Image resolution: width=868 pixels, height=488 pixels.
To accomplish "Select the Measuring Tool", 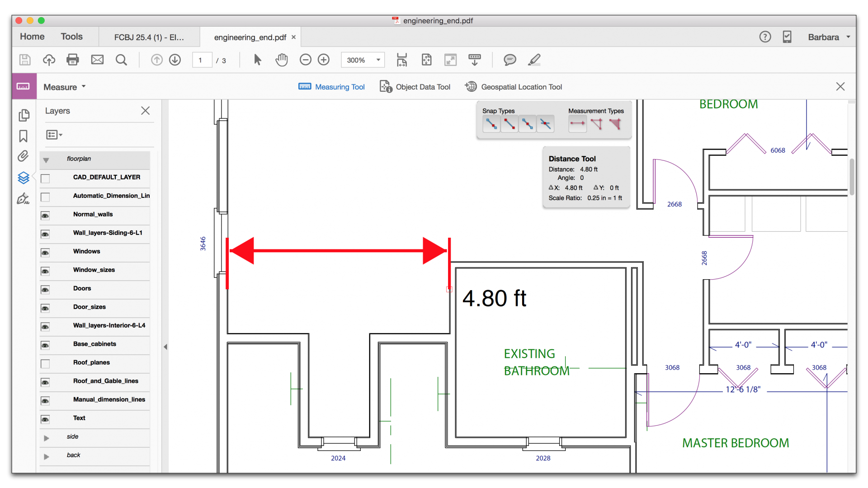I will [331, 87].
